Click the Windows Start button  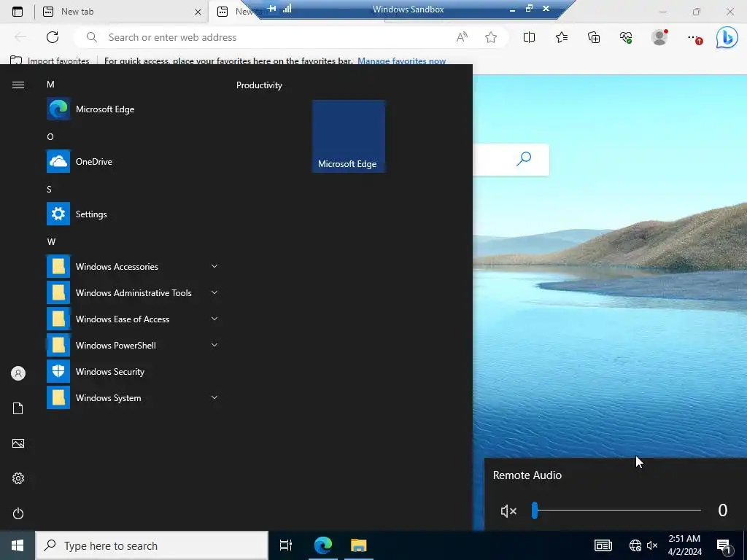point(18,545)
